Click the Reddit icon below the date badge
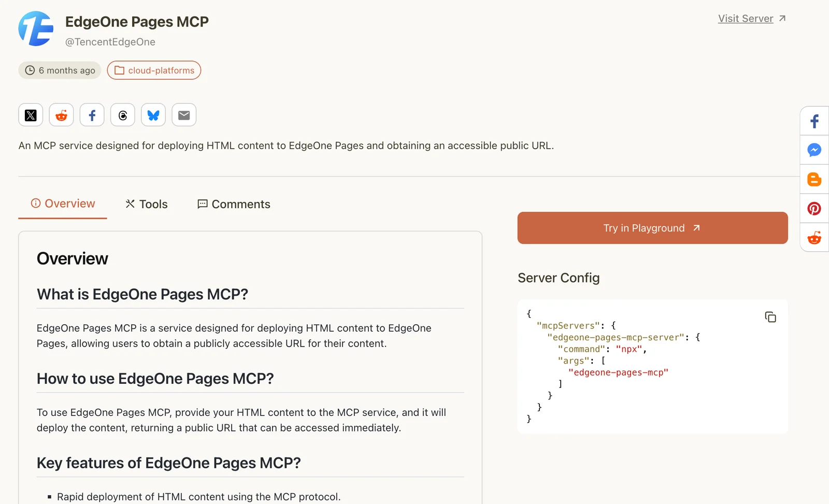Image resolution: width=829 pixels, height=504 pixels. tap(61, 115)
